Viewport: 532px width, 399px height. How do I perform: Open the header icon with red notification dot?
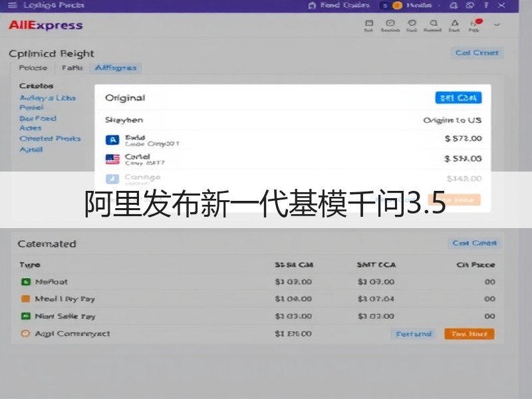pos(475,23)
